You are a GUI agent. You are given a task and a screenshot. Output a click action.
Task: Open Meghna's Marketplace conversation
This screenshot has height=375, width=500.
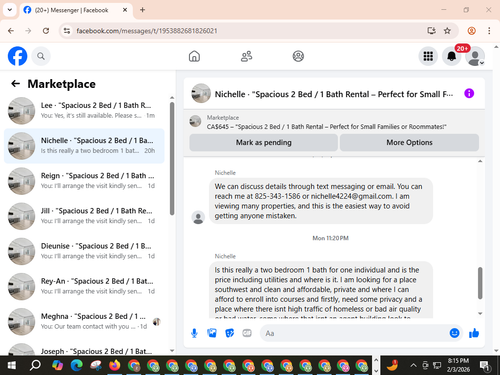tap(84, 321)
